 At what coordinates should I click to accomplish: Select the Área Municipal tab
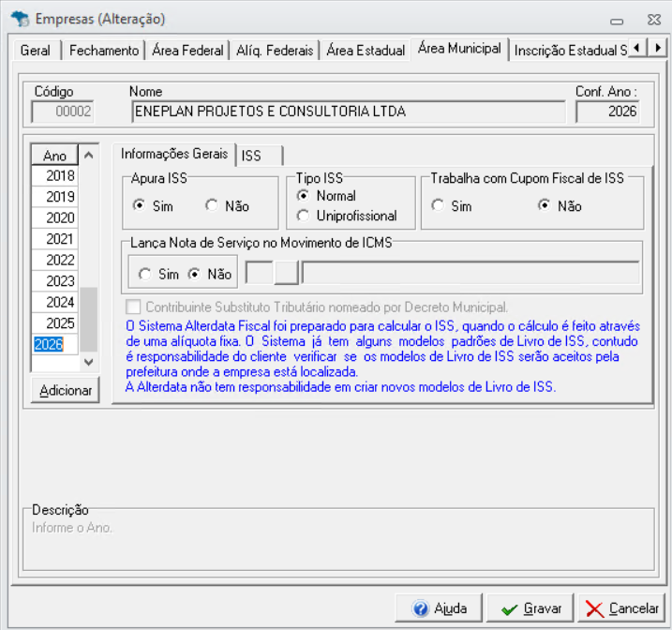[459, 49]
